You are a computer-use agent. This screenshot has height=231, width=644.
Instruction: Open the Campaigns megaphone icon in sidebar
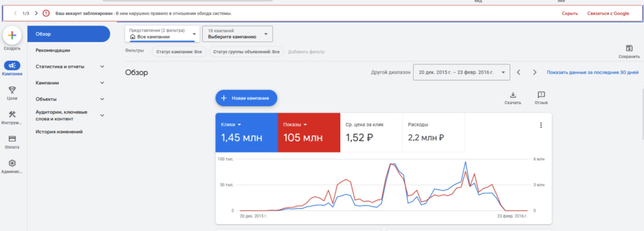tap(12, 66)
